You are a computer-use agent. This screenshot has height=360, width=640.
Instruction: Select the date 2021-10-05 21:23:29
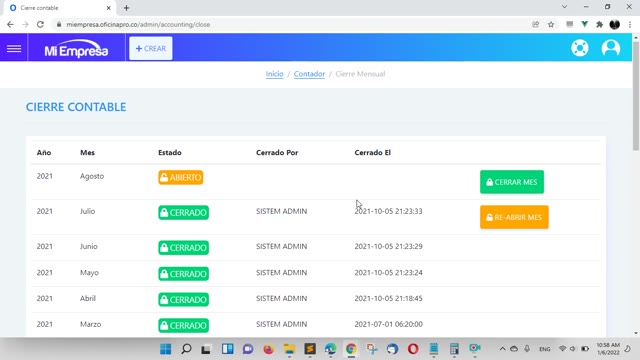tap(389, 247)
